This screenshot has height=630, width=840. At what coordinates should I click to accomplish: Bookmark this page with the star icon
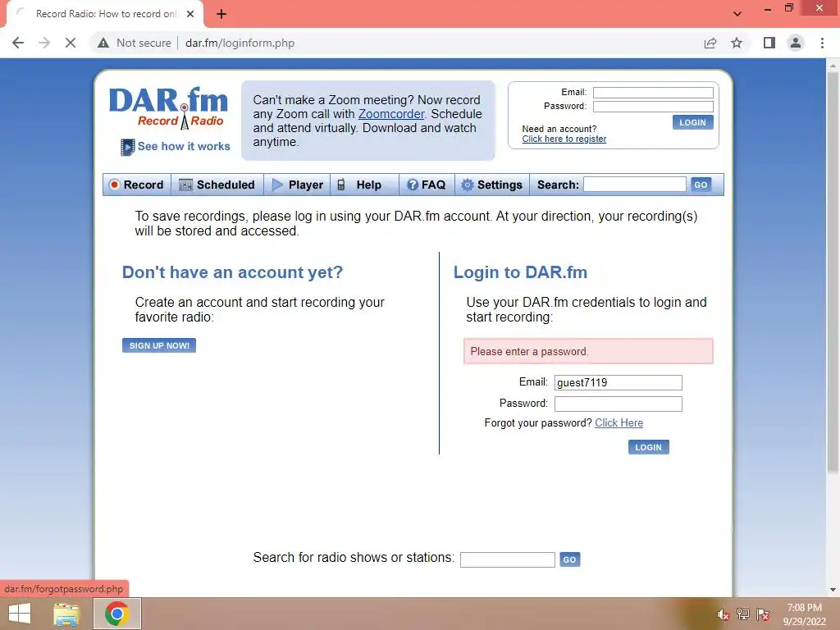tap(737, 43)
